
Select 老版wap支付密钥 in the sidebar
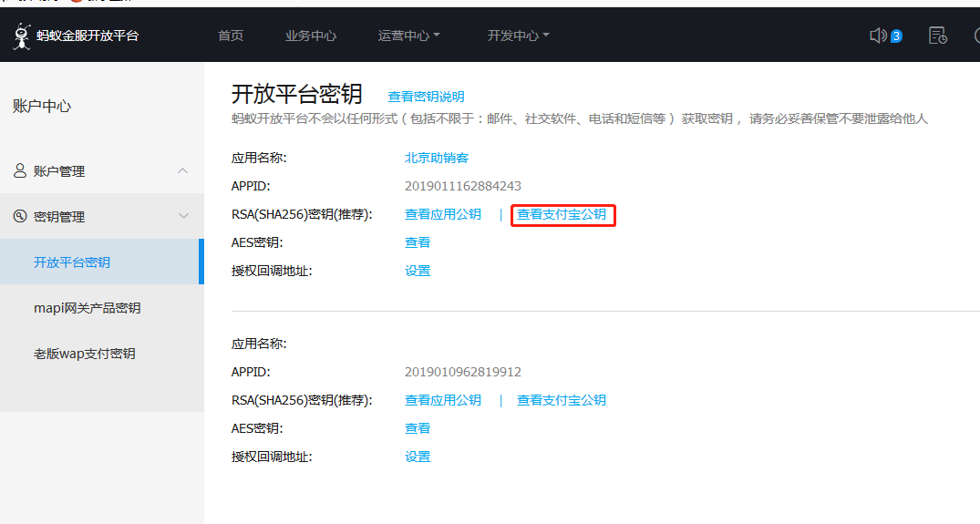[x=85, y=354]
